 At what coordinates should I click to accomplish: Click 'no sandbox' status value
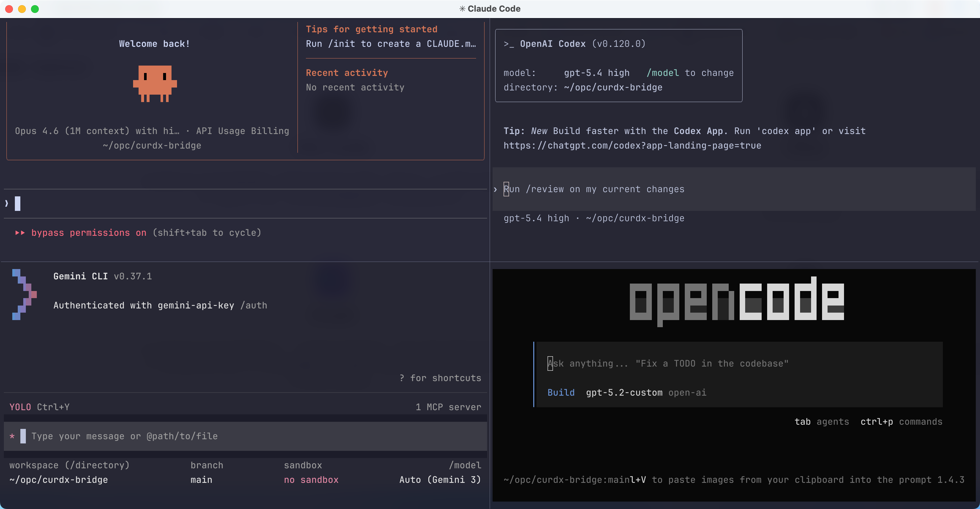pyautogui.click(x=311, y=480)
